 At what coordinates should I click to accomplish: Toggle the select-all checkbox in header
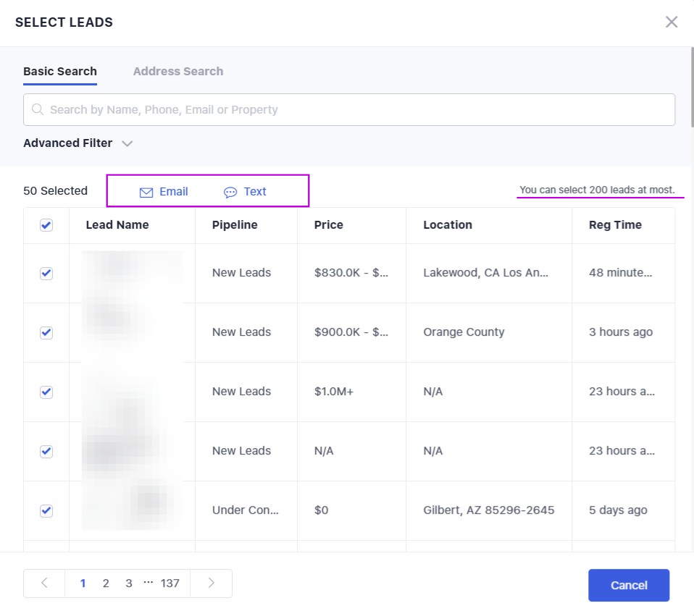46,225
